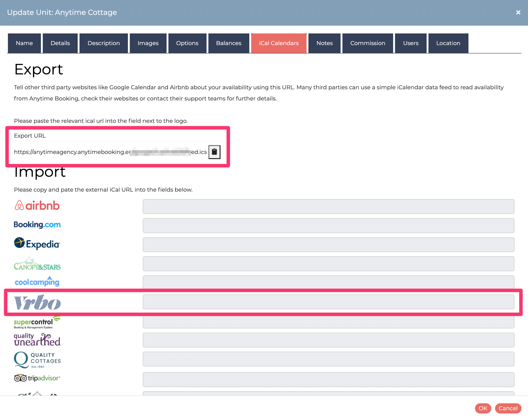Image resolution: width=528 pixels, height=420 pixels.
Task: Copy the Export URL with clipboard icon
Action: tap(214, 152)
